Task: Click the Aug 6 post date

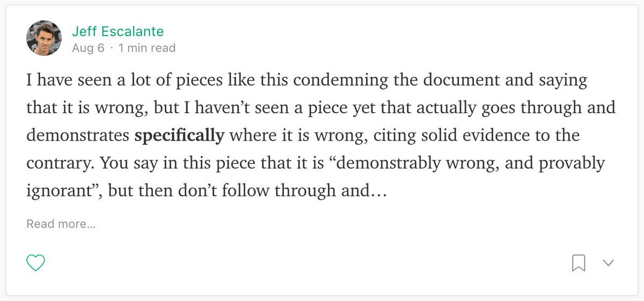Action: click(x=88, y=48)
